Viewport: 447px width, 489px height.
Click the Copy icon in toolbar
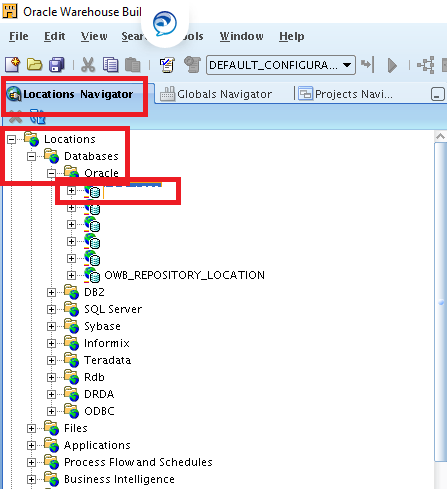[x=110, y=65]
